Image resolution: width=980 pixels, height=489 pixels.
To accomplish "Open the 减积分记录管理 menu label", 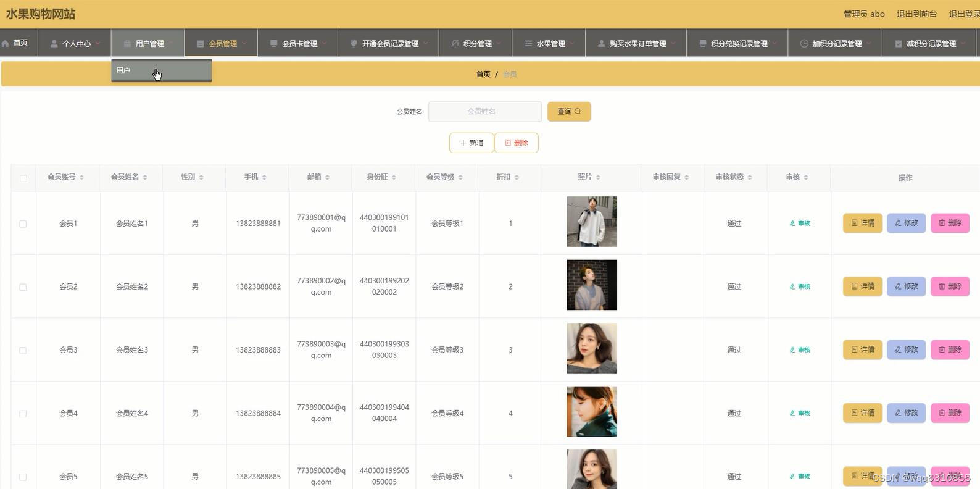I will (931, 43).
